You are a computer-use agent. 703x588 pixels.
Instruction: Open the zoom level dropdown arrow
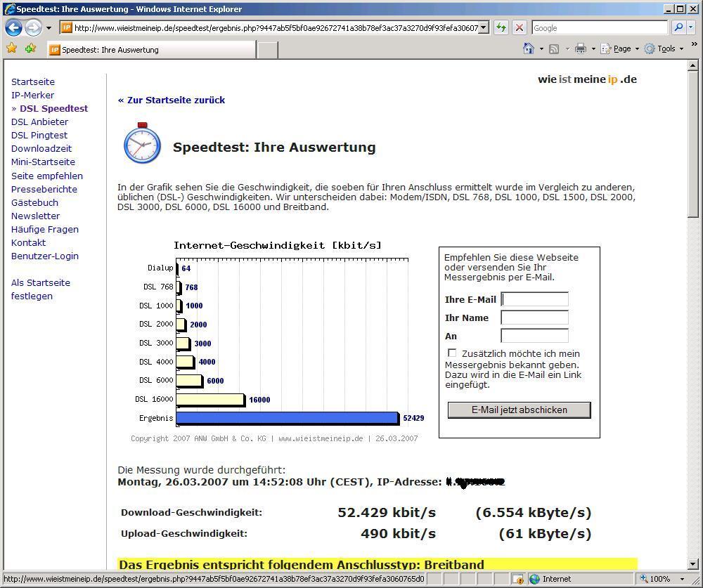pyautogui.click(x=682, y=579)
